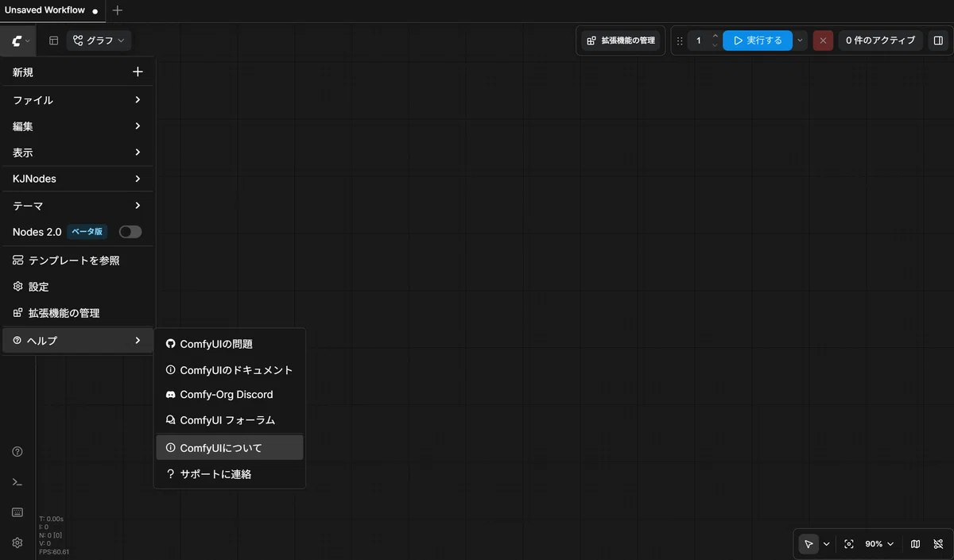Image resolution: width=954 pixels, height=560 pixels.
Task: Click the batch count field showing 1
Action: 699,41
